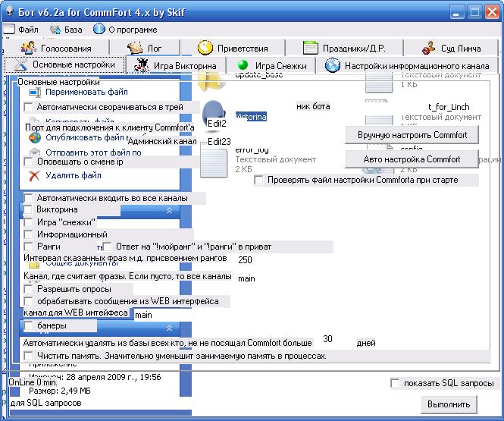Click the Праздники/Д.Р. tab calendar icon
Image resolution: width=504 pixels, height=421 pixels.
coord(311,48)
